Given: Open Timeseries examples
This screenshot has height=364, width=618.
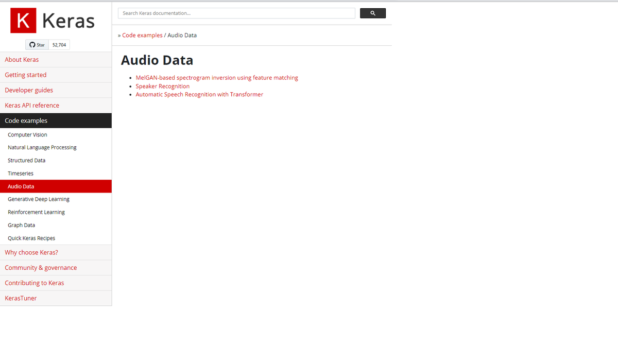Looking at the screenshot, I should (x=56, y=174).
